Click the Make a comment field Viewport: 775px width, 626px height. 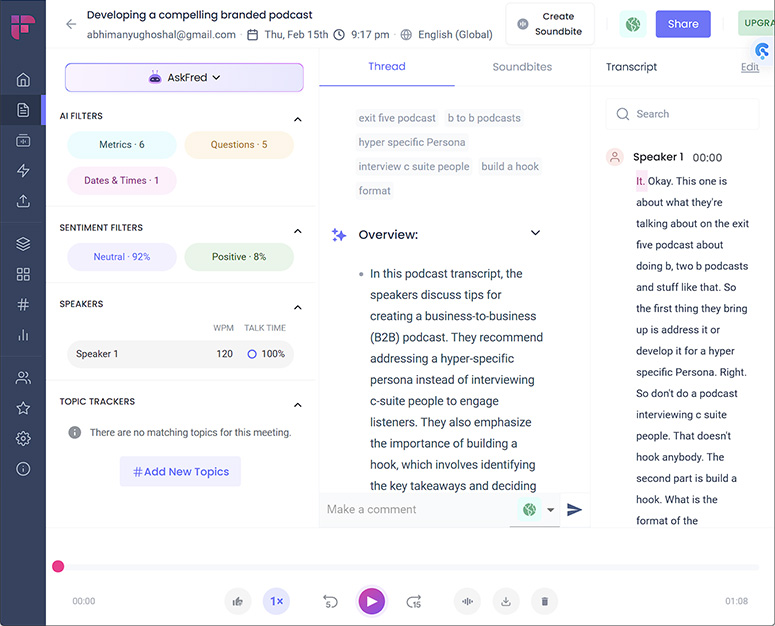point(418,509)
